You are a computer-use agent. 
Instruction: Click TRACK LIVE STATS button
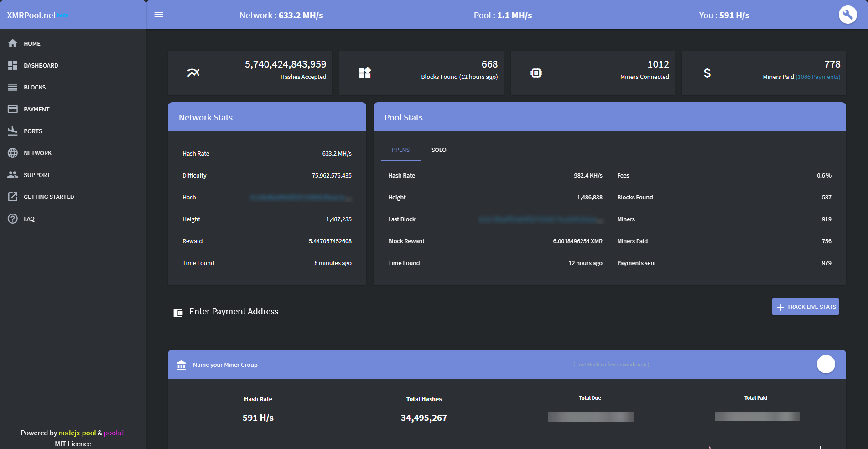pyautogui.click(x=805, y=307)
